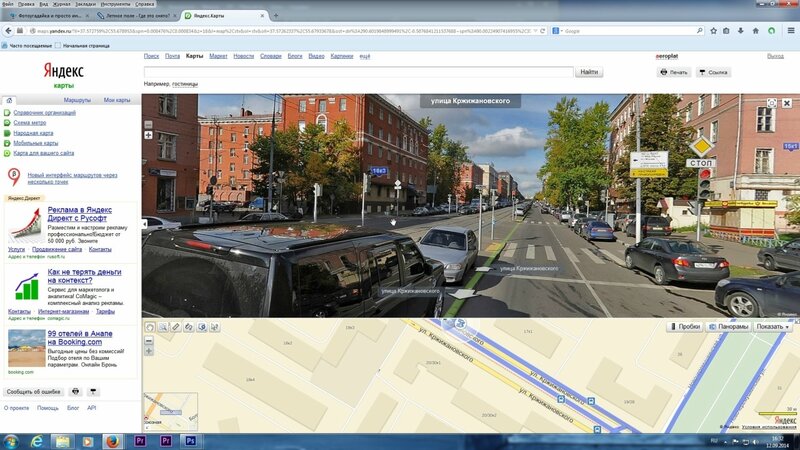Image resolution: width=800 pixels, height=450 pixels.
Task: Reload the page with the refresh icon
Action: click(x=543, y=31)
